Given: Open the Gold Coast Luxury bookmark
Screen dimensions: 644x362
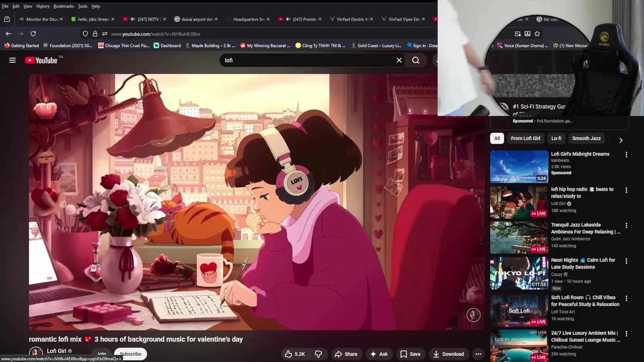Looking at the screenshot, I should coord(376,45).
